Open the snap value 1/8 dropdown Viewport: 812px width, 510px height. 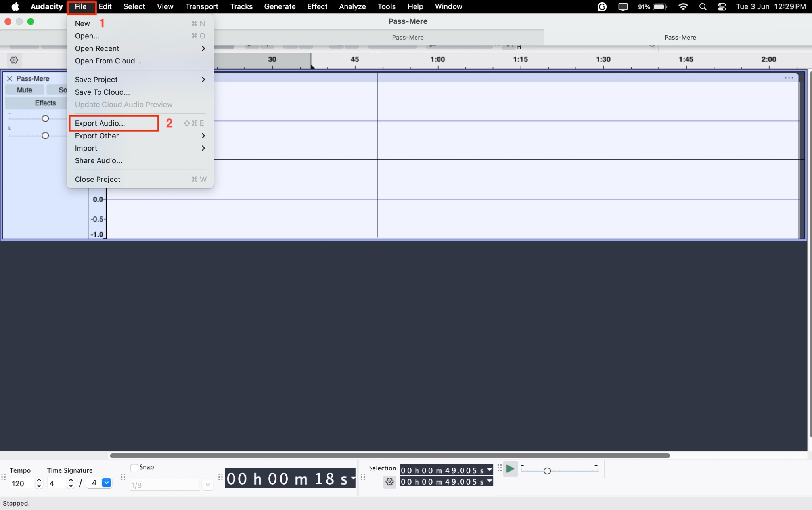207,485
